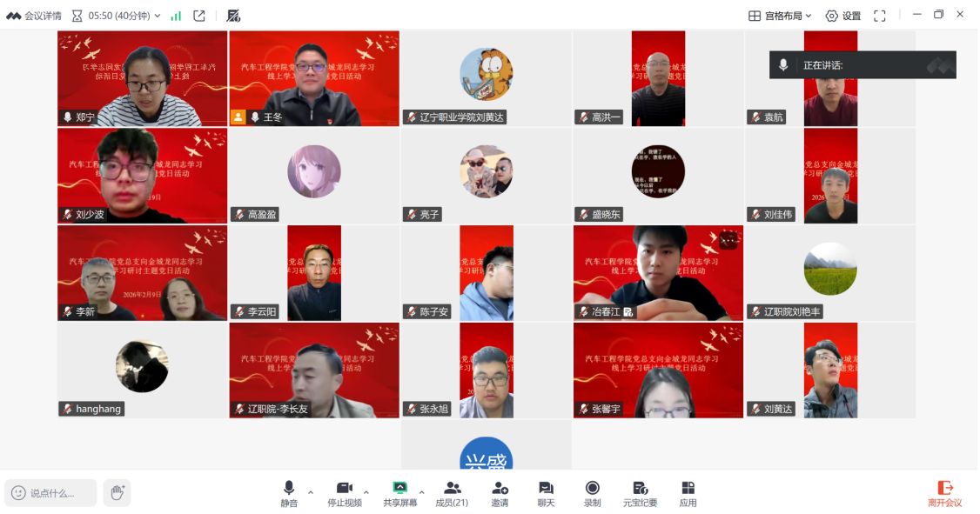Open the 聊天 chat panel
Image resolution: width=980 pixels, height=514 pixels.
pyautogui.click(x=546, y=493)
